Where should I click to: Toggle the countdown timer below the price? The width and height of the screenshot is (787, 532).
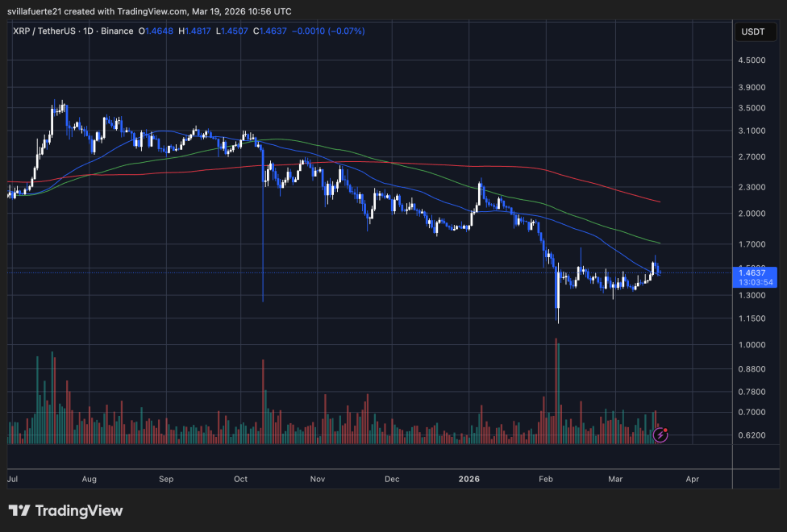click(x=753, y=283)
